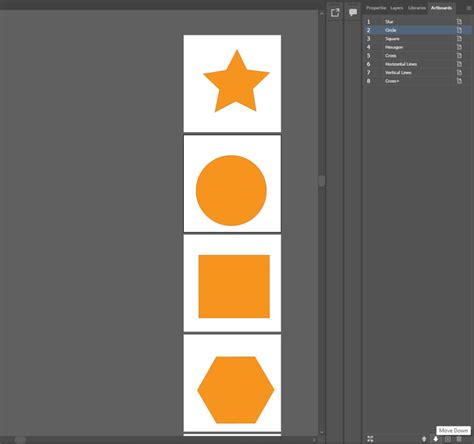Open the Comments speech bubble icon
474x444 pixels.
(x=353, y=13)
